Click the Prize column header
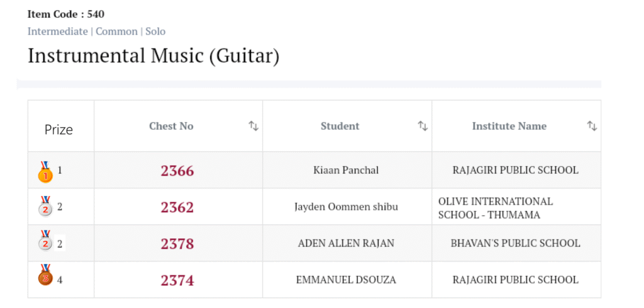This screenshot has height=308, width=644. pos(58,130)
